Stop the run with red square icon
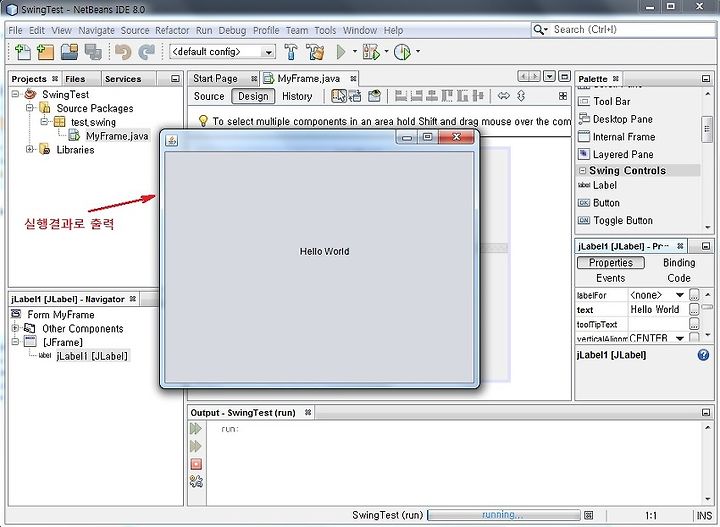Viewport: 720px width, 527px height. (196, 464)
